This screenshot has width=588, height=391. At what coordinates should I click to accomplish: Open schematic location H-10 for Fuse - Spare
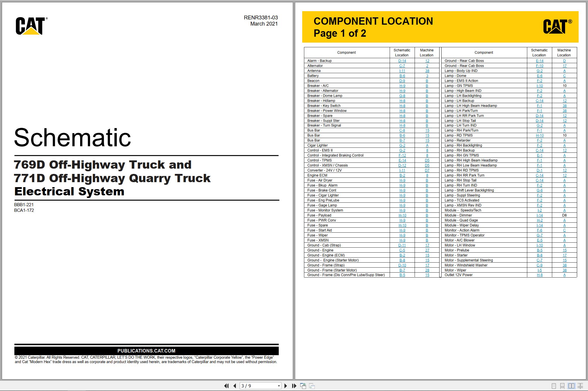402,225
